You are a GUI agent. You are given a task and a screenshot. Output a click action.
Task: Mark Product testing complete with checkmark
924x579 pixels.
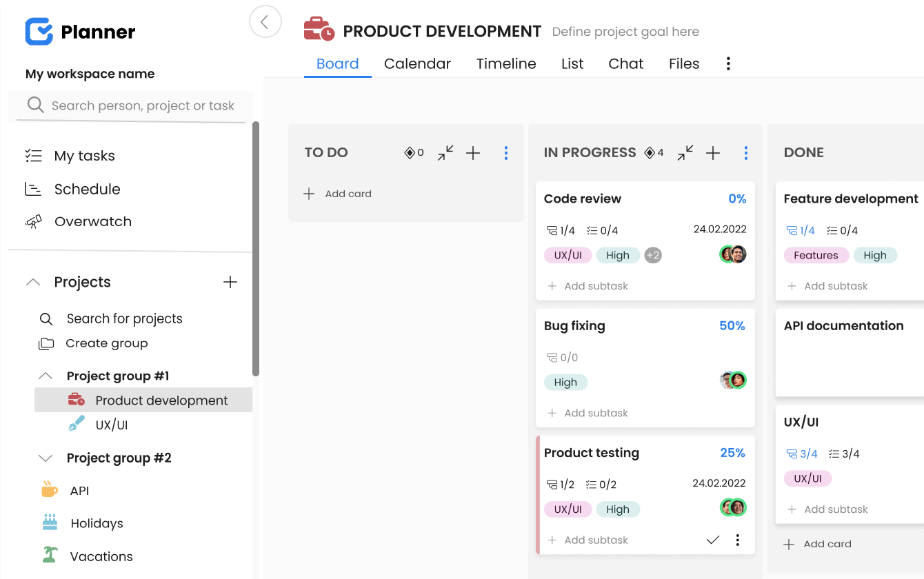[713, 540]
